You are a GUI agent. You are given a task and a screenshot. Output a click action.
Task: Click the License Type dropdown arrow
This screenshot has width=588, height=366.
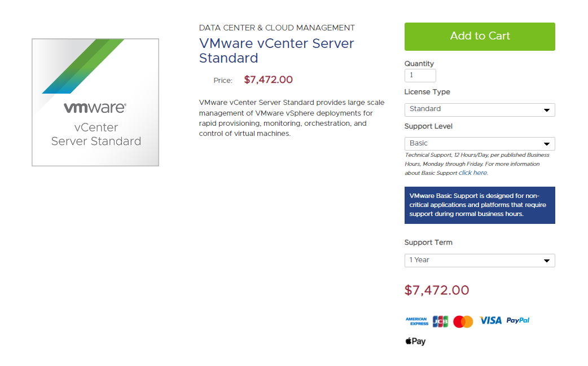coord(546,110)
